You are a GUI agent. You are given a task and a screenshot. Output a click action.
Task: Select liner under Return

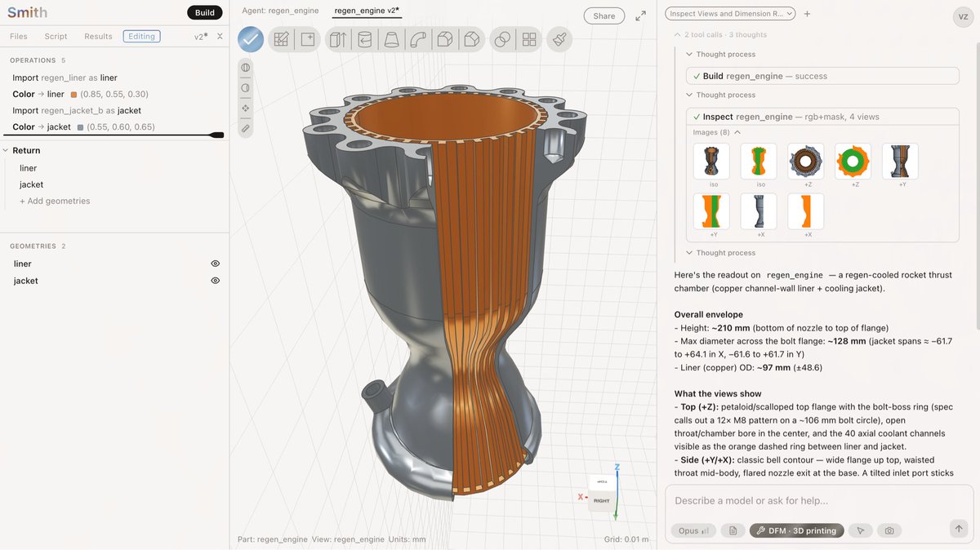pyautogui.click(x=28, y=168)
